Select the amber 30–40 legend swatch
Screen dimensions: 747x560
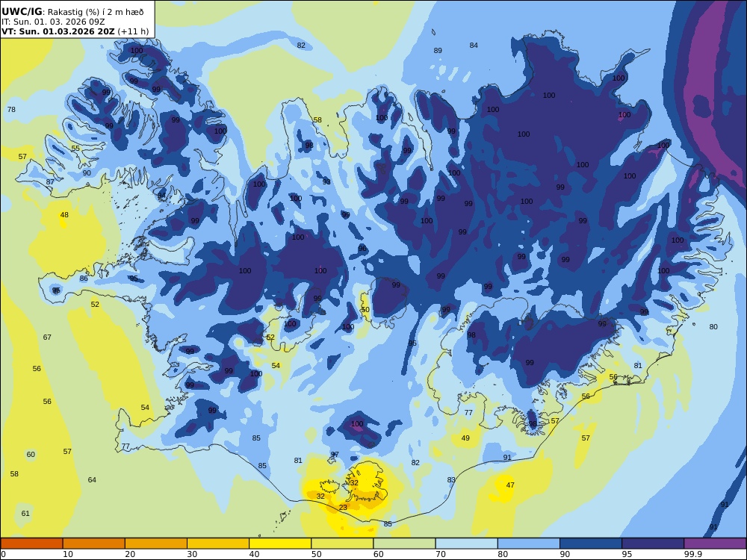pyautogui.click(x=218, y=544)
